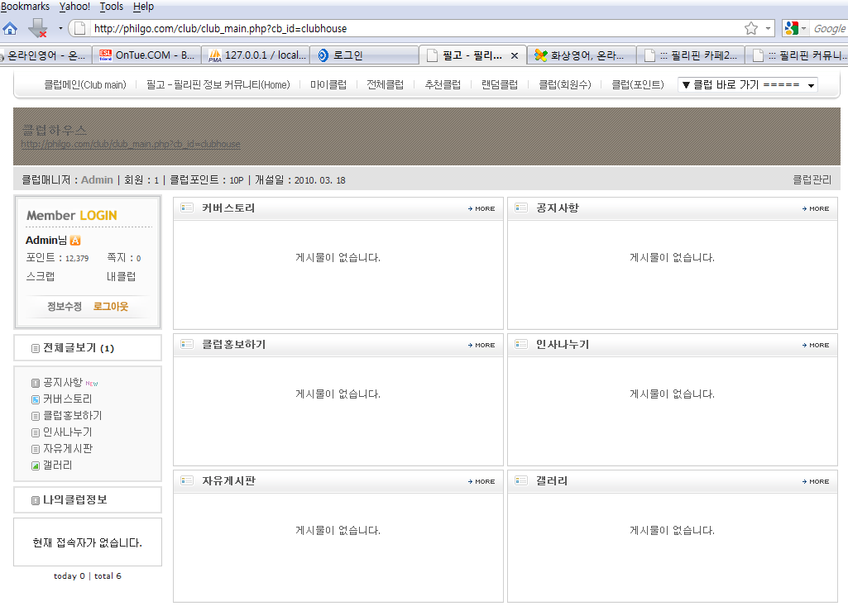Open the Tools menu

[x=111, y=7]
